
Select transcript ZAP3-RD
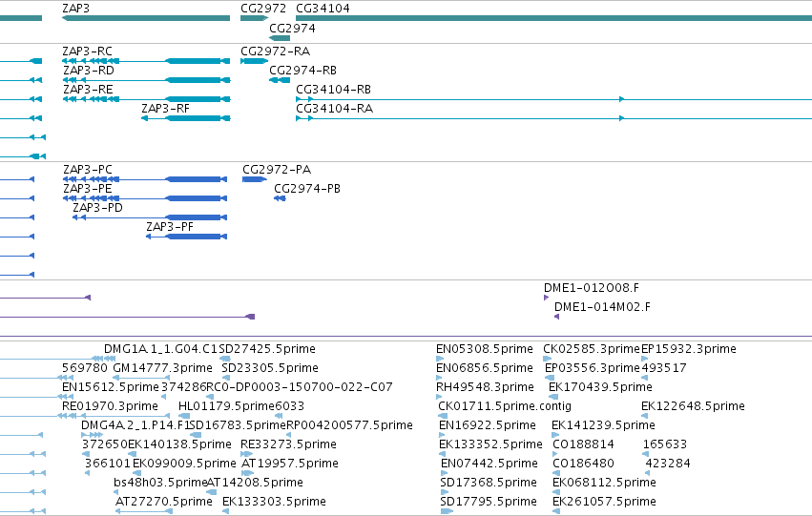[89, 70]
